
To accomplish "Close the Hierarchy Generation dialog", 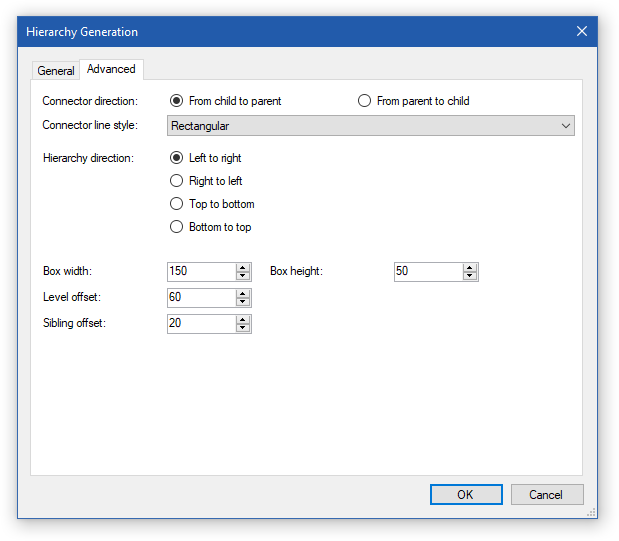I will pos(581,31).
